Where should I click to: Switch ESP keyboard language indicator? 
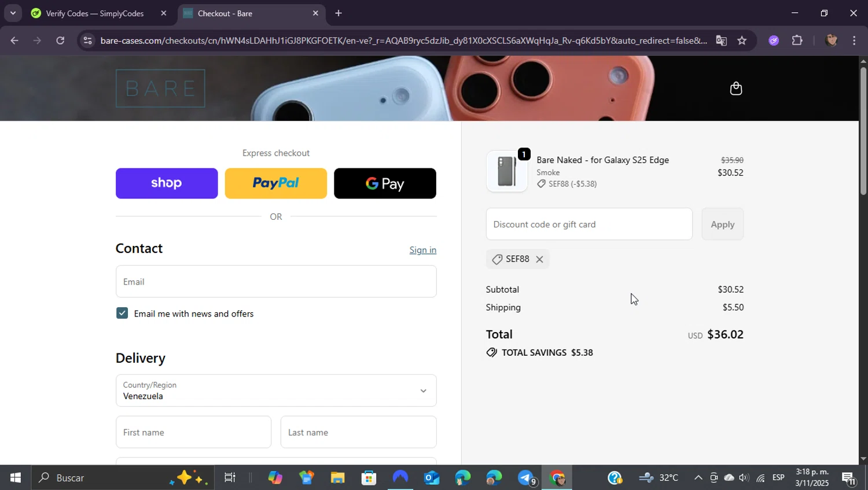[x=778, y=478]
